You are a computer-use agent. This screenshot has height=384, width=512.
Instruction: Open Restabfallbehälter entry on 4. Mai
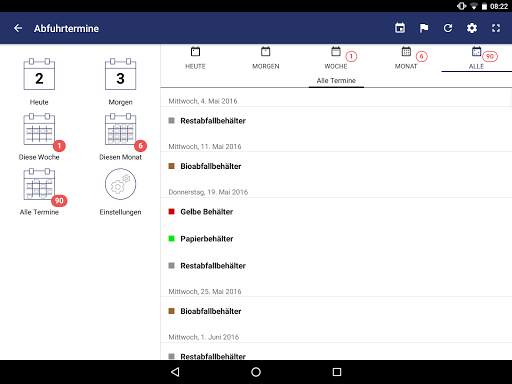[336, 121]
